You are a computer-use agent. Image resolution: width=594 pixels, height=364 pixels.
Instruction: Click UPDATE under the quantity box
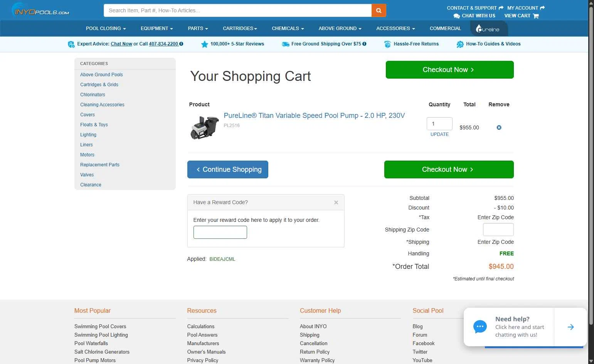[439, 134]
